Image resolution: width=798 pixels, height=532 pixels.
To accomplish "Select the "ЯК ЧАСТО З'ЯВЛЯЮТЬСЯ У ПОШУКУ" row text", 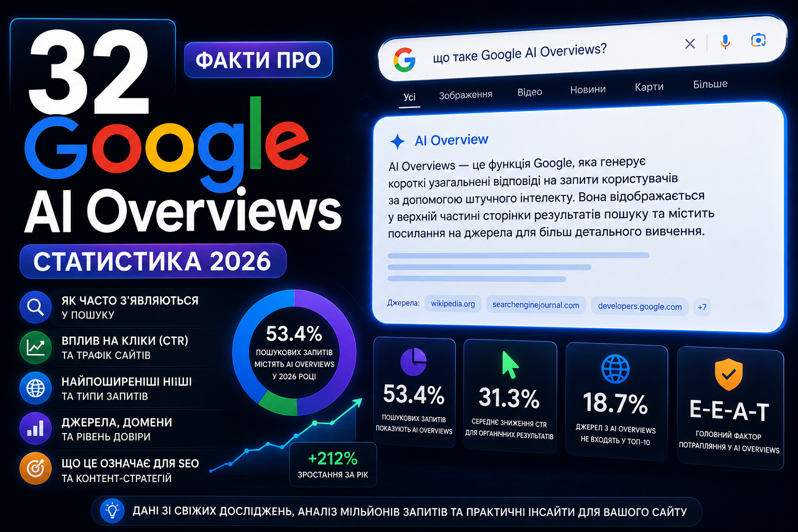I will coord(130,308).
